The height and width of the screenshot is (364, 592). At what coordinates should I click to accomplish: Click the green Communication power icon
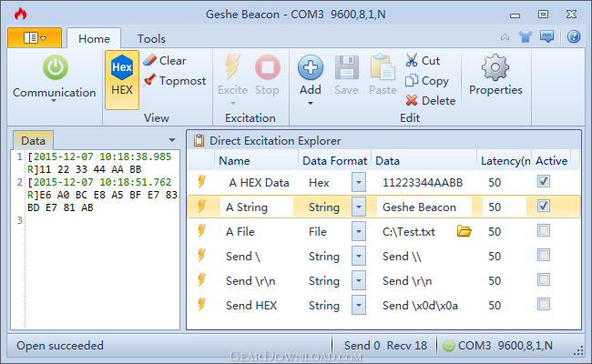[56, 67]
